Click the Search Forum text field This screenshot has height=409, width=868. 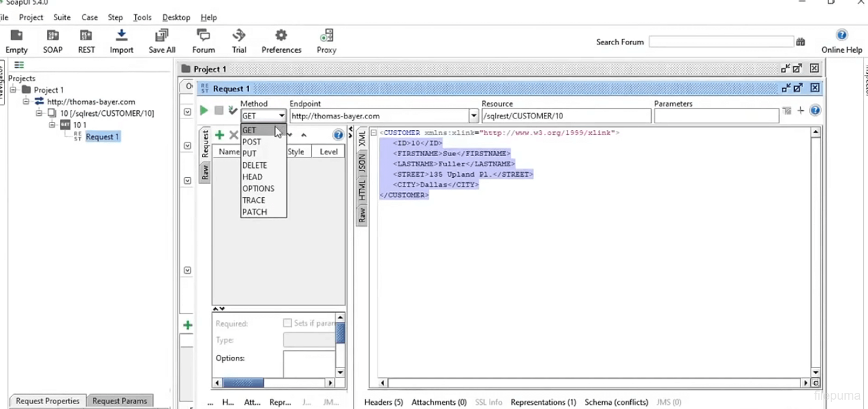[721, 42]
